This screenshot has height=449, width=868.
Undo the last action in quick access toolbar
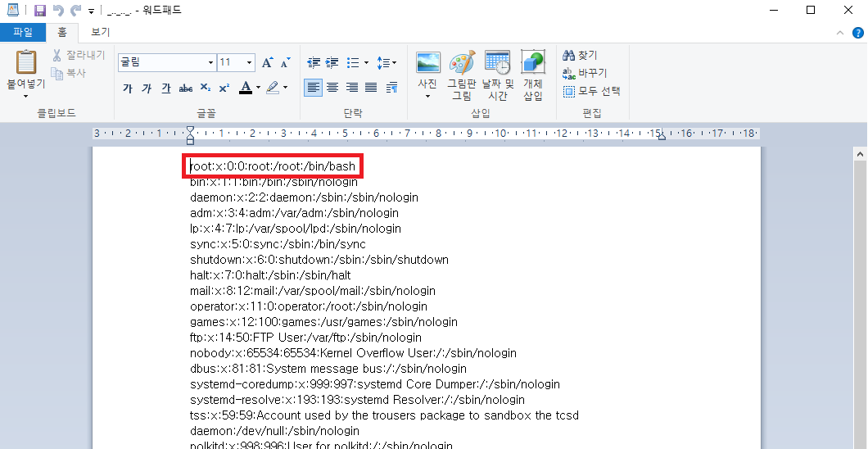tap(57, 11)
